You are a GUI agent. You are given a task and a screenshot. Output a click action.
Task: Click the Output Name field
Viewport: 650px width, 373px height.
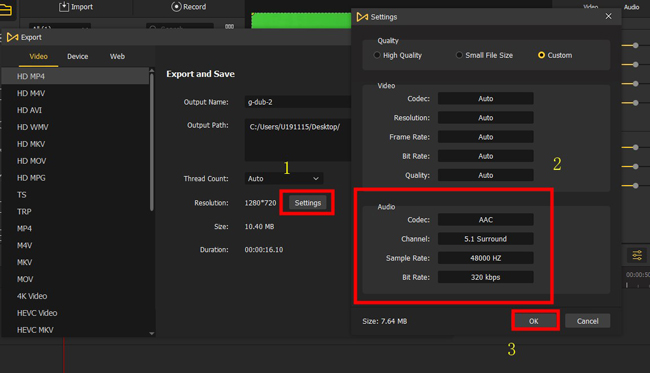coord(298,102)
